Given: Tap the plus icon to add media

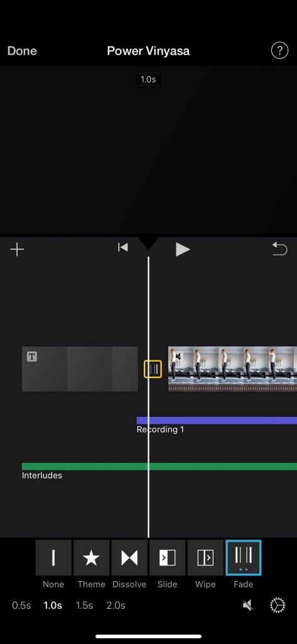Looking at the screenshot, I should click(17, 249).
